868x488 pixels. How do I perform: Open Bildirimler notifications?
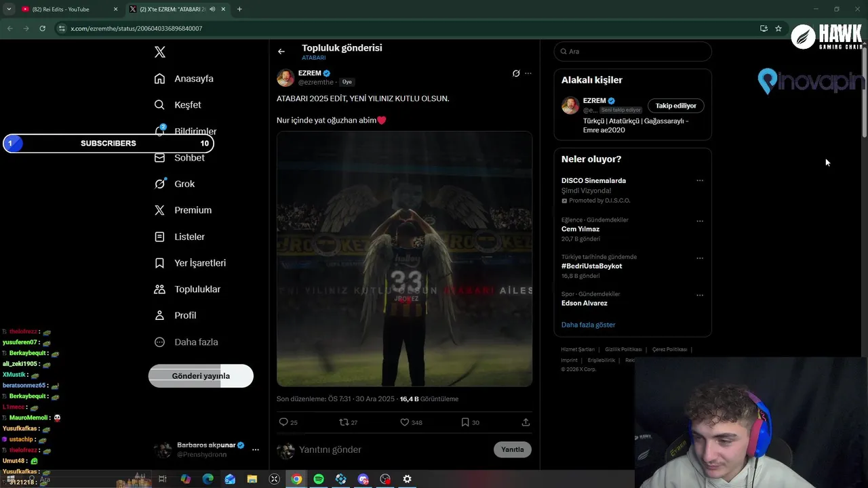[186, 131]
